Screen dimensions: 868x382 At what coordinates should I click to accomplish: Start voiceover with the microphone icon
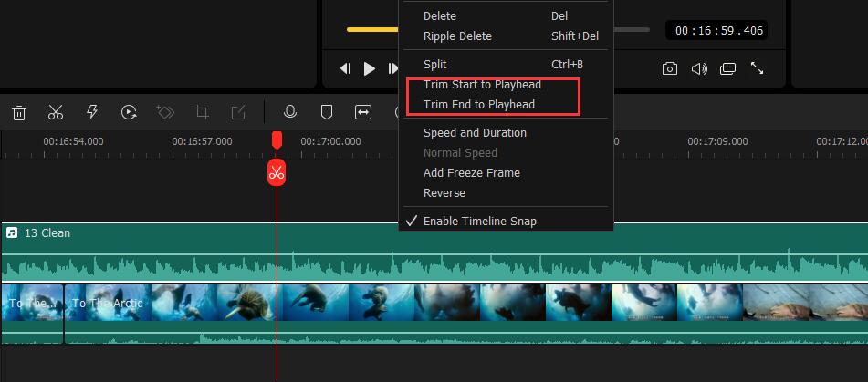coord(289,113)
